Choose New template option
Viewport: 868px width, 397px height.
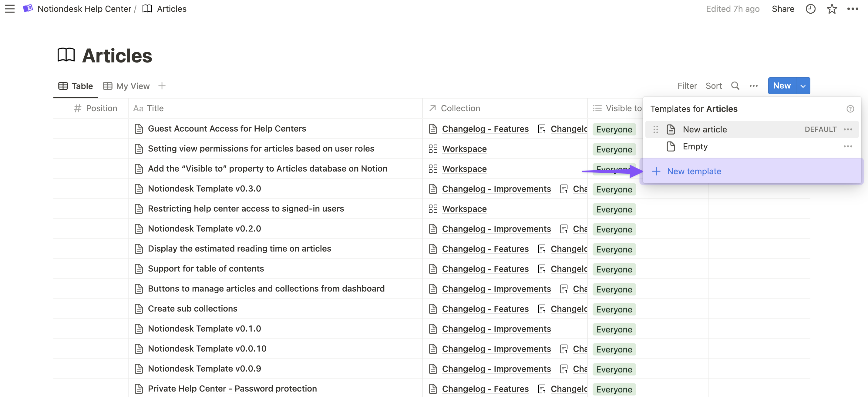coord(752,172)
